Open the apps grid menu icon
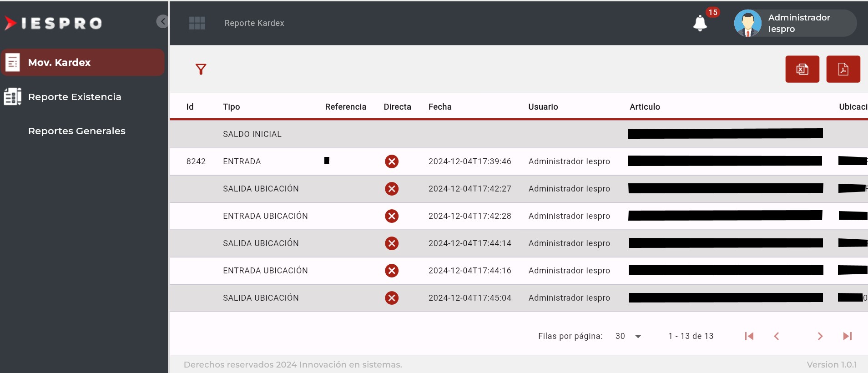This screenshot has height=373, width=868. pyautogui.click(x=197, y=23)
